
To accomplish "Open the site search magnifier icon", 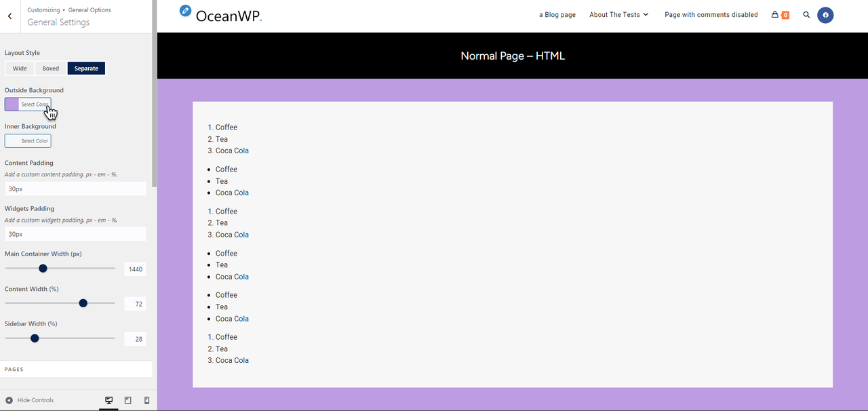I will 806,14.
